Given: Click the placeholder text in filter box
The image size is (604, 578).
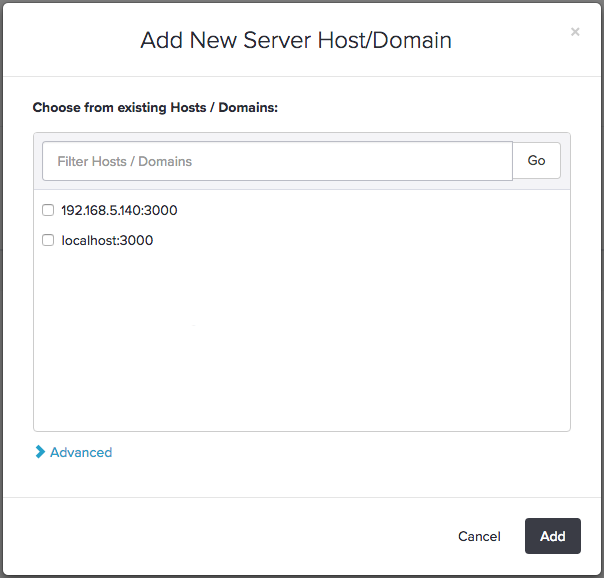Looking at the screenshot, I should [125, 161].
